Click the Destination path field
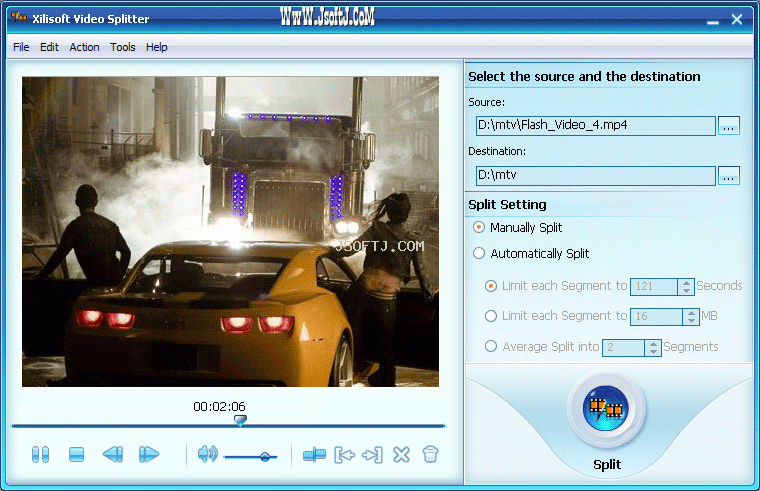Image resolution: width=760 pixels, height=491 pixels. [596, 175]
